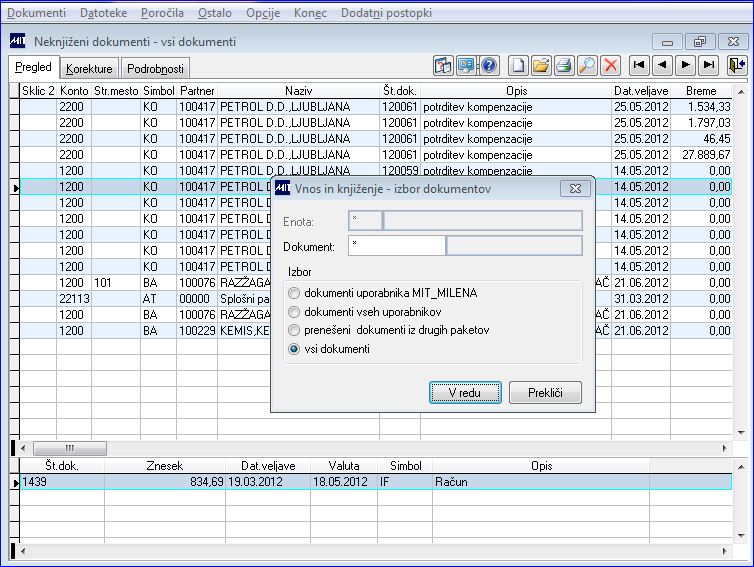Click the lower grid's scroll down arrow
Screen dimensions: 754x567
(741, 535)
